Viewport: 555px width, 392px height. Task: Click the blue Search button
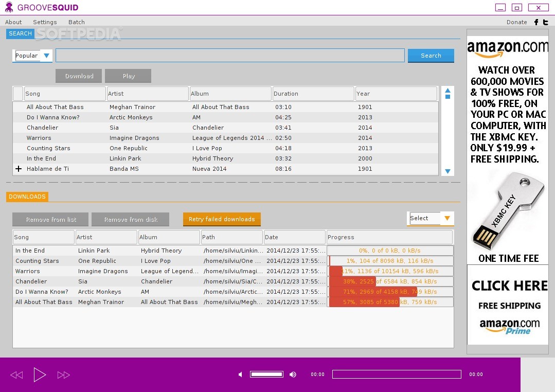[x=431, y=56]
